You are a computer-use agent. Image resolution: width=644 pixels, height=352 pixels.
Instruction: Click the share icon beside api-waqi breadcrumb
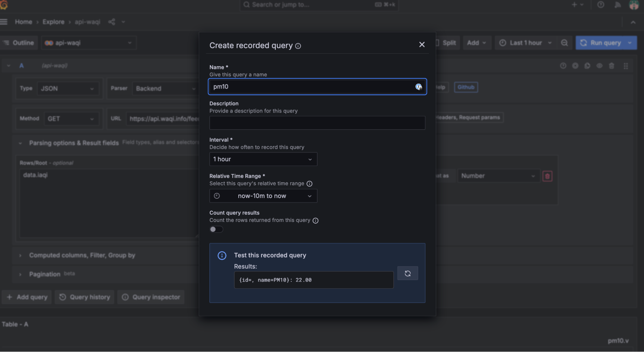(x=111, y=22)
